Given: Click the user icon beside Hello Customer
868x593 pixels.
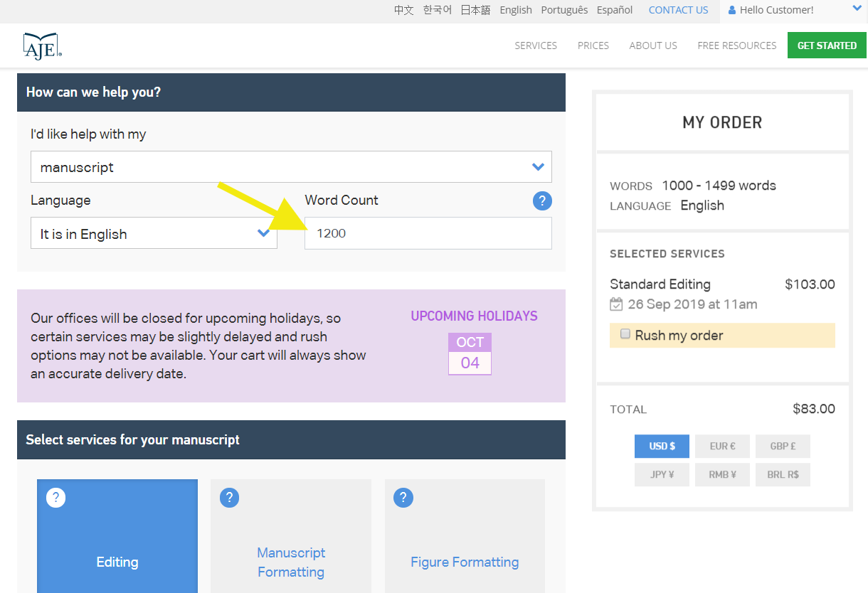Looking at the screenshot, I should tap(732, 10).
